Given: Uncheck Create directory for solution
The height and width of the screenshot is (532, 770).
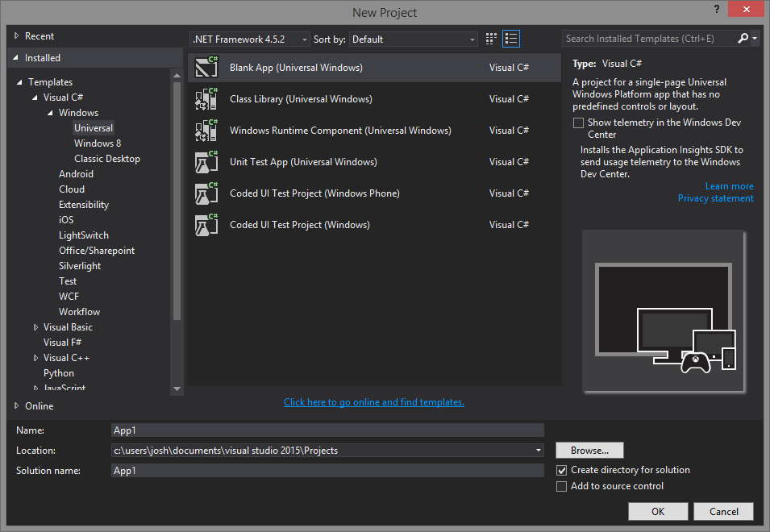Looking at the screenshot, I should [x=561, y=470].
